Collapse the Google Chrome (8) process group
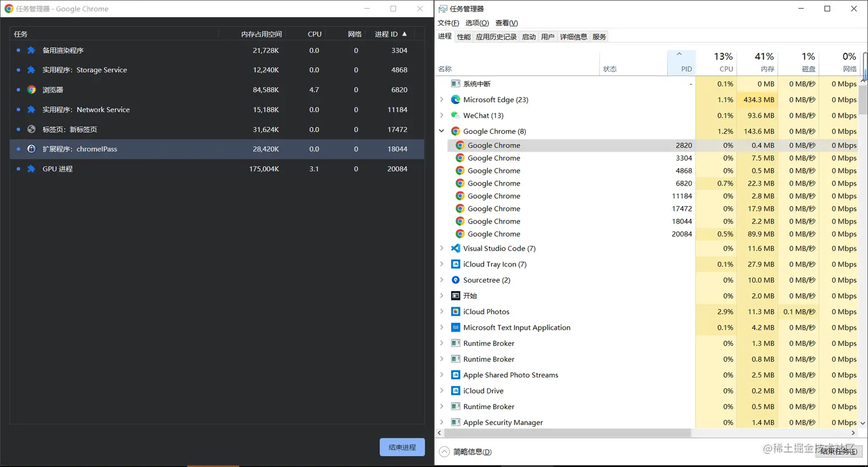This screenshot has height=467, width=868. tap(441, 131)
